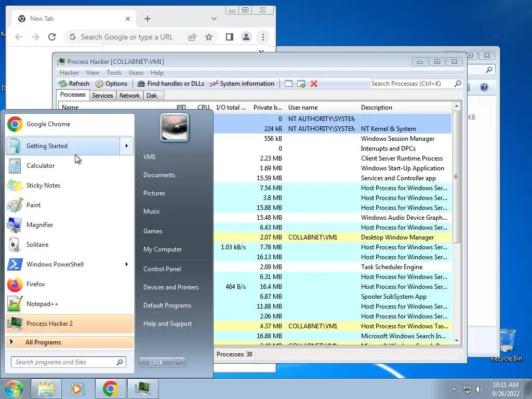This screenshot has height=399, width=532.
Task: Switch to Services tab
Action: 102,96
